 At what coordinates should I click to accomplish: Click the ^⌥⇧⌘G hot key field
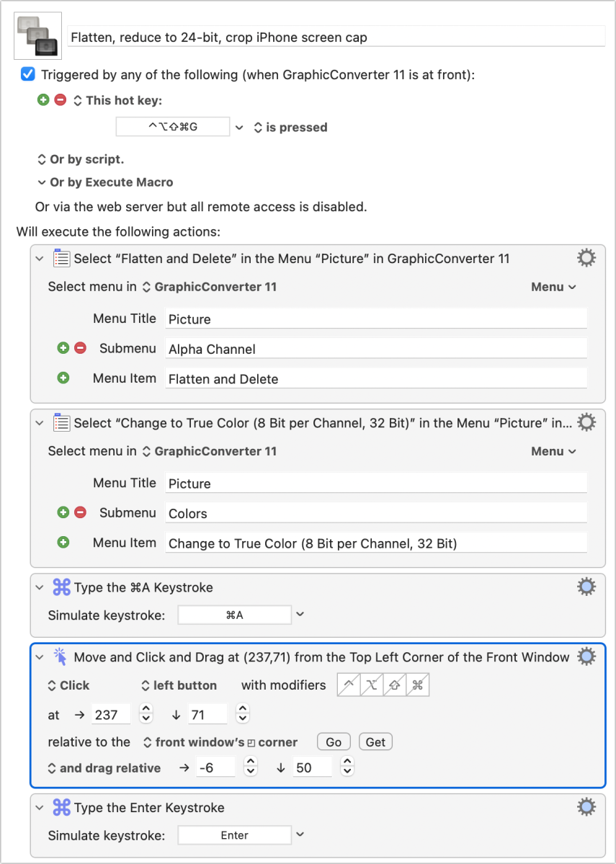(173, 127)
